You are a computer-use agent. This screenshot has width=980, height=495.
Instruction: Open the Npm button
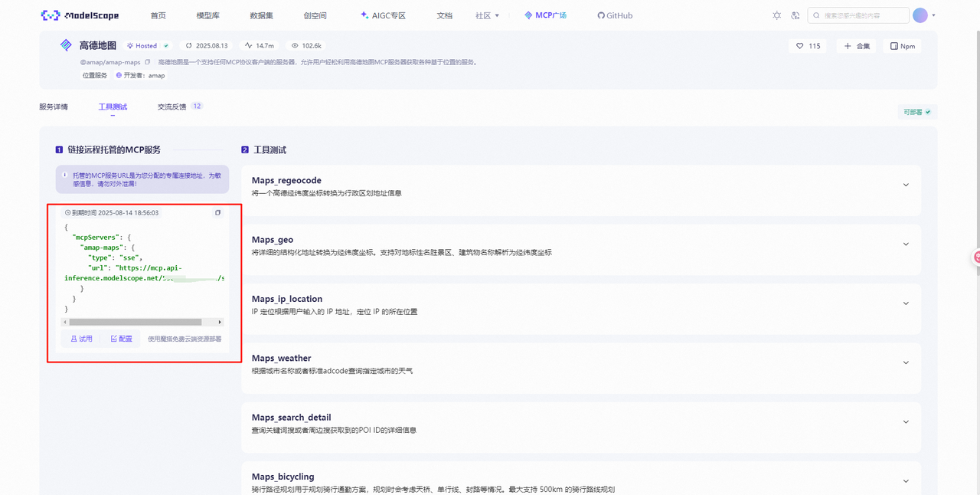tap(903, 46)
